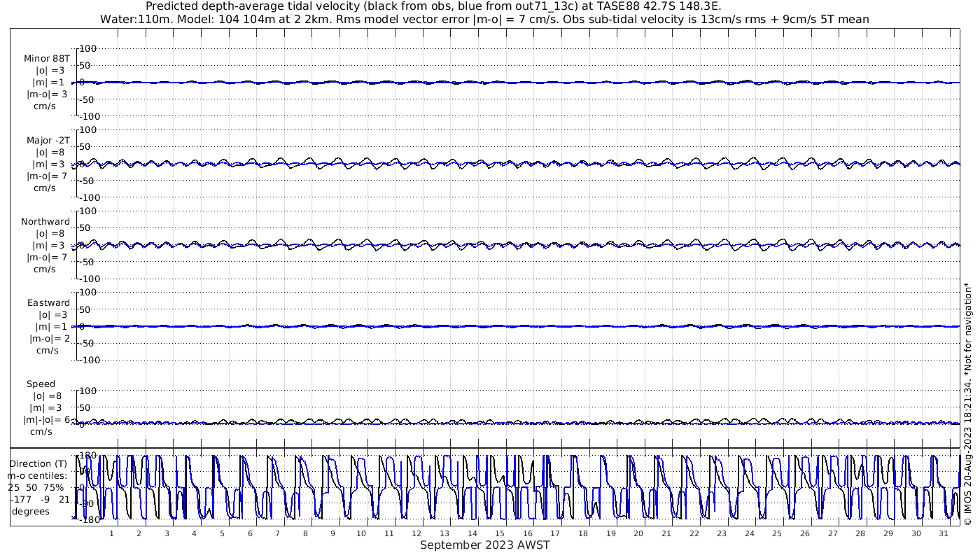The height and width of the screenshot is (560, 980).
Task: Click 'cm/s' unit under Minor 88T
Action: point(45,106)
